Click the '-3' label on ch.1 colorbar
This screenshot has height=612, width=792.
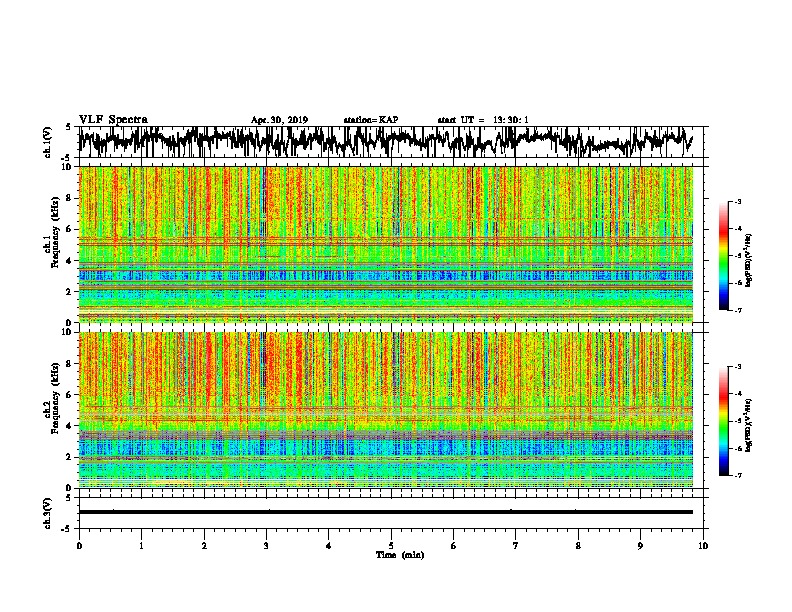pos(738,202)
